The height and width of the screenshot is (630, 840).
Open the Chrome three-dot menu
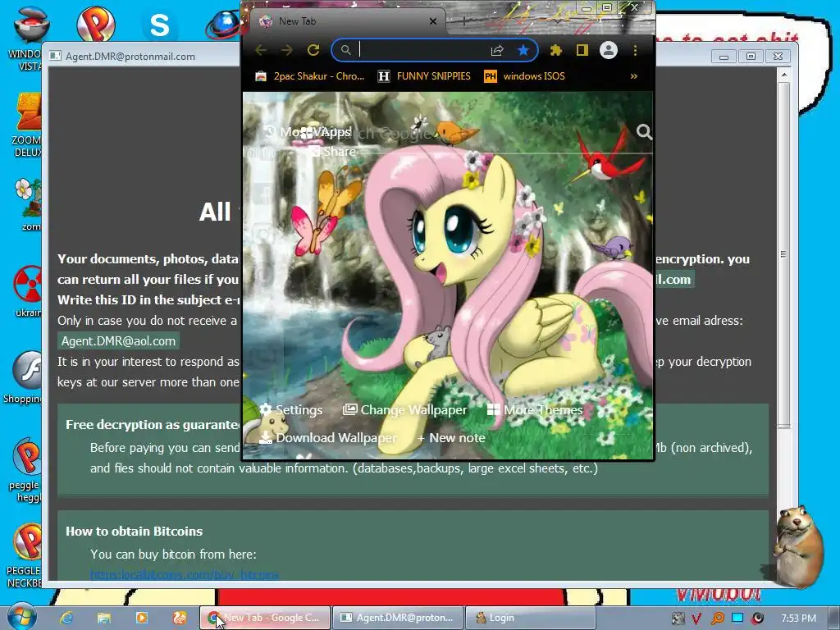[x=635, y=50]
